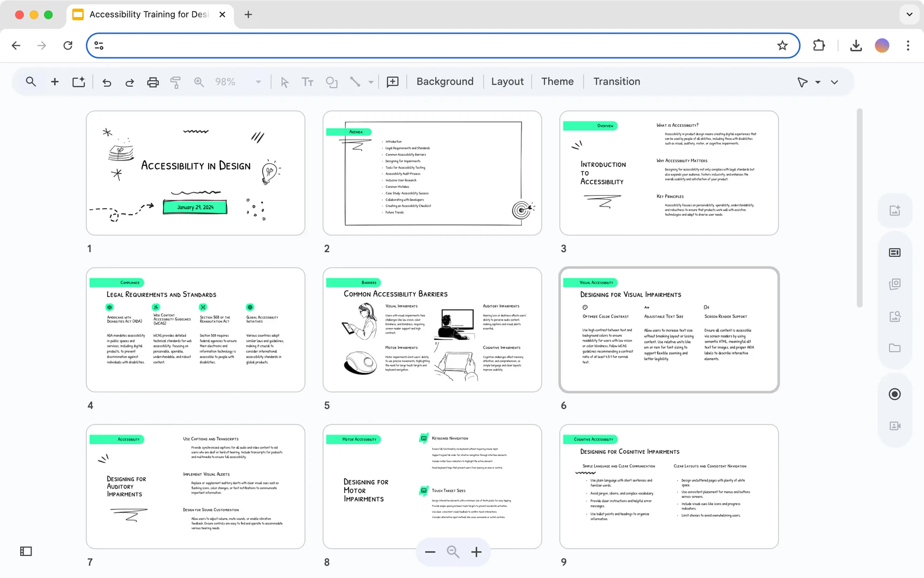Open the folder icon in the sidebar

(895, 348)
